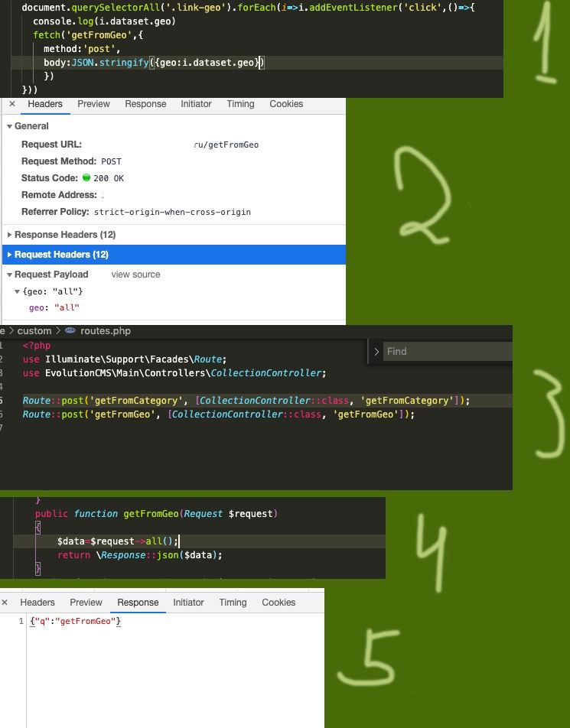Open the Headers tab in upper panel

pyautogui.click(x=45, y=104)
